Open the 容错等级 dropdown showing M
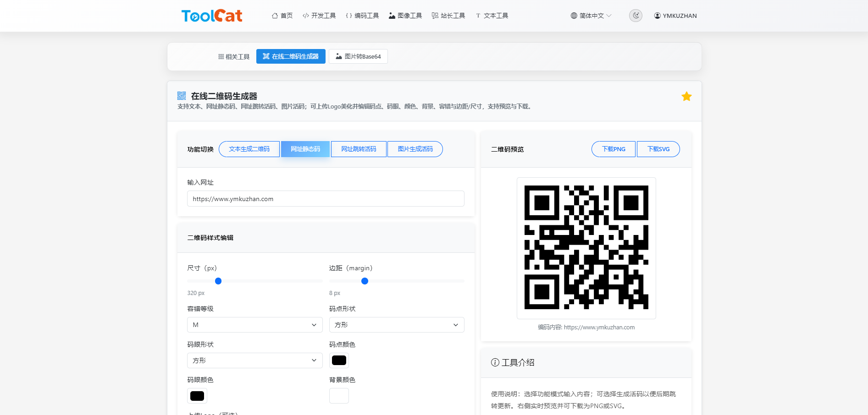 pyautogui.click(x=254, y=324)
